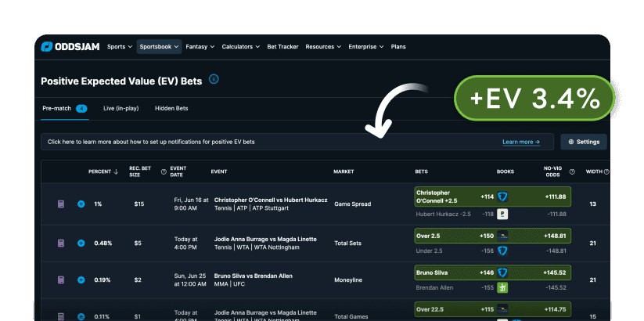This screenshot has width=644, height=321.
Task: Switch to the Hidden Bets tab
Action: tap(171, 109)
